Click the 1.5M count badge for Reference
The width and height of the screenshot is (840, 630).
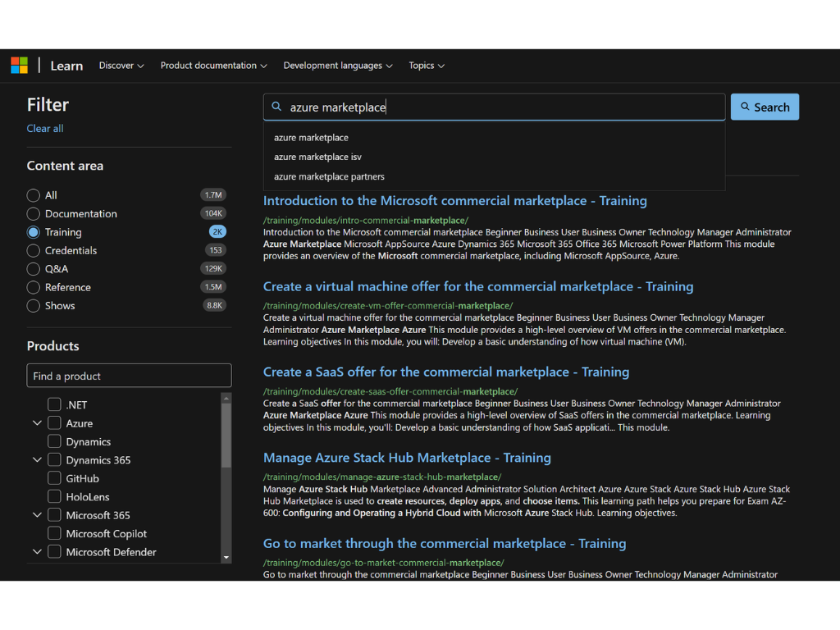click(213, 287)
